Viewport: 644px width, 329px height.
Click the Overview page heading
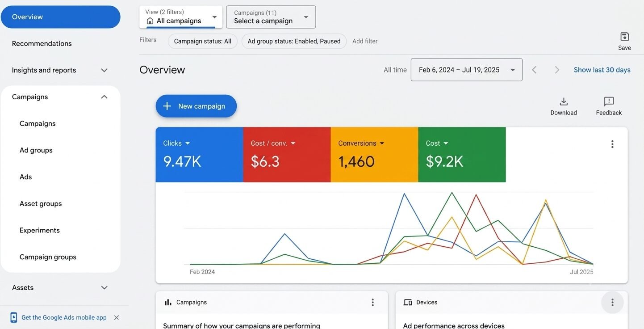162,70
